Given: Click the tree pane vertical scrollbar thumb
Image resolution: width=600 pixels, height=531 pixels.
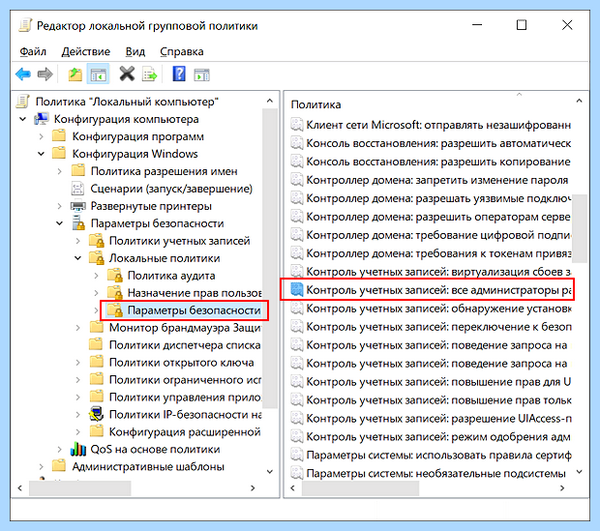Looking at the screenshot, I should coord(270,258).
